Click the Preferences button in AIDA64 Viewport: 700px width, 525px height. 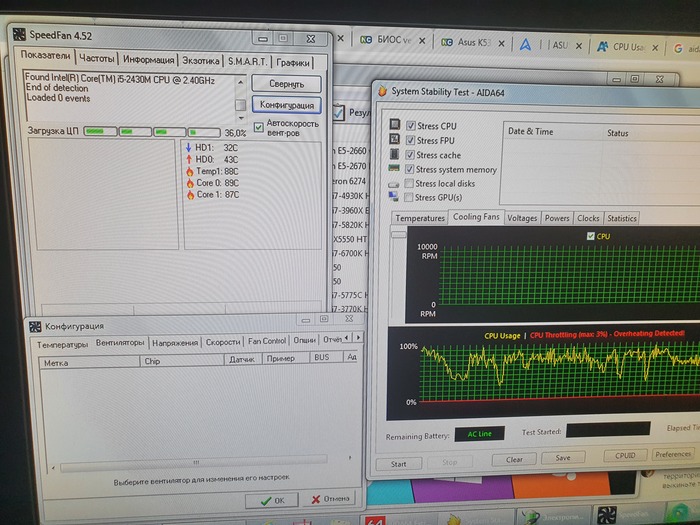[x=673, y=455]
